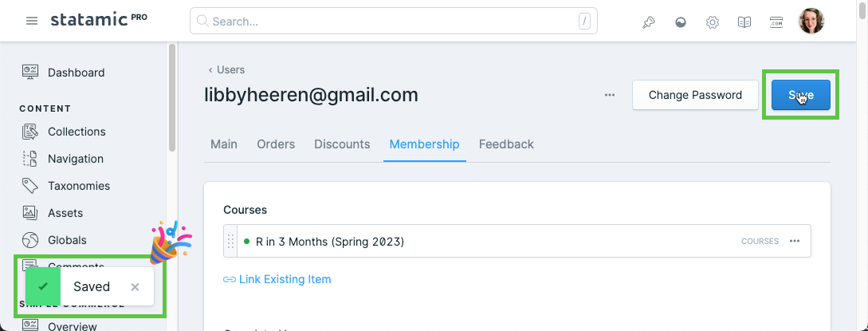Dismiss the Saved notification toast
Screen dimensions: 868x331
click(135, 286)
